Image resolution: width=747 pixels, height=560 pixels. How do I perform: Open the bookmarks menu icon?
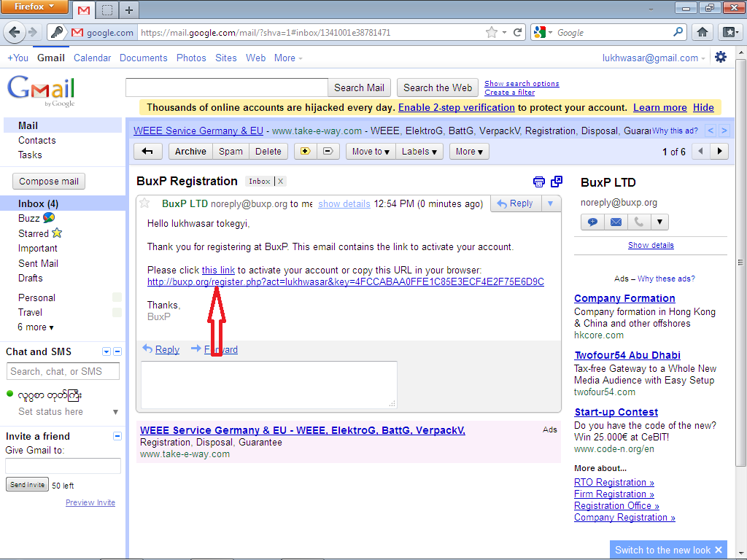point(730,32)
